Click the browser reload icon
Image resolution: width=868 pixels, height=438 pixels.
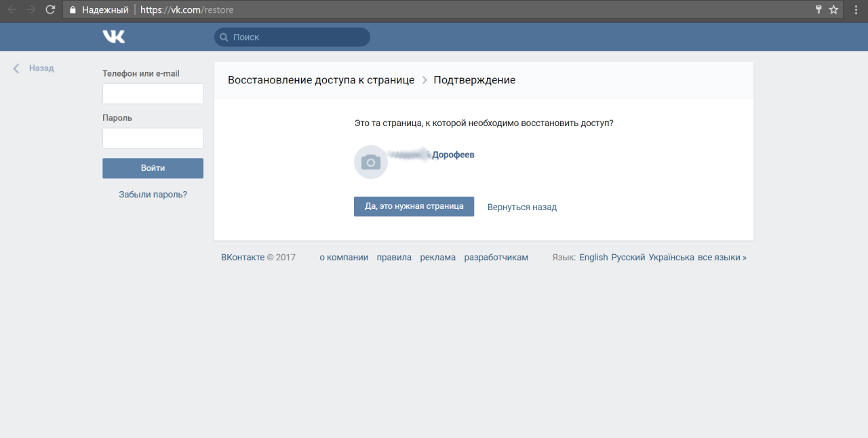coord(50,10)
